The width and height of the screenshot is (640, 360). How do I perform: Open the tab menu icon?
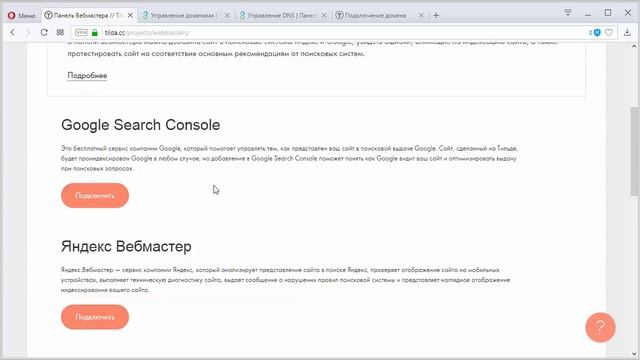coord(568,13)
